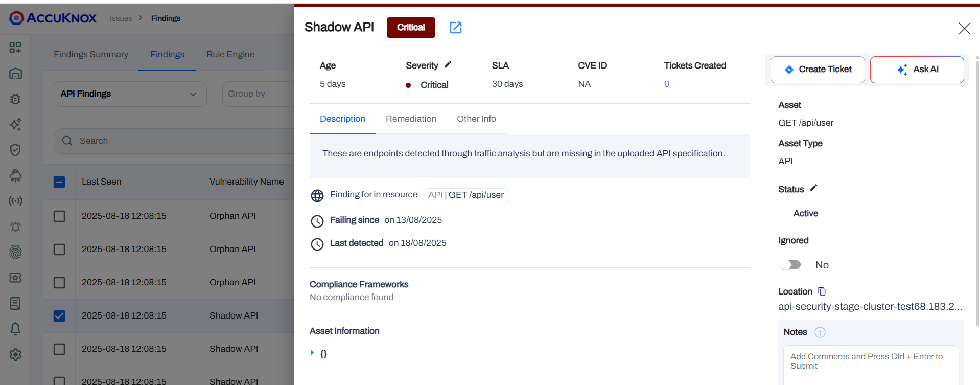Open the Group by dropdown
The image size is (980, 385).
point(258,94)
